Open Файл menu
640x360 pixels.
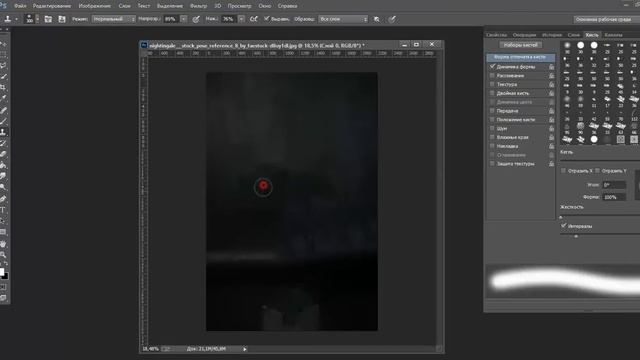click(20, 6)
